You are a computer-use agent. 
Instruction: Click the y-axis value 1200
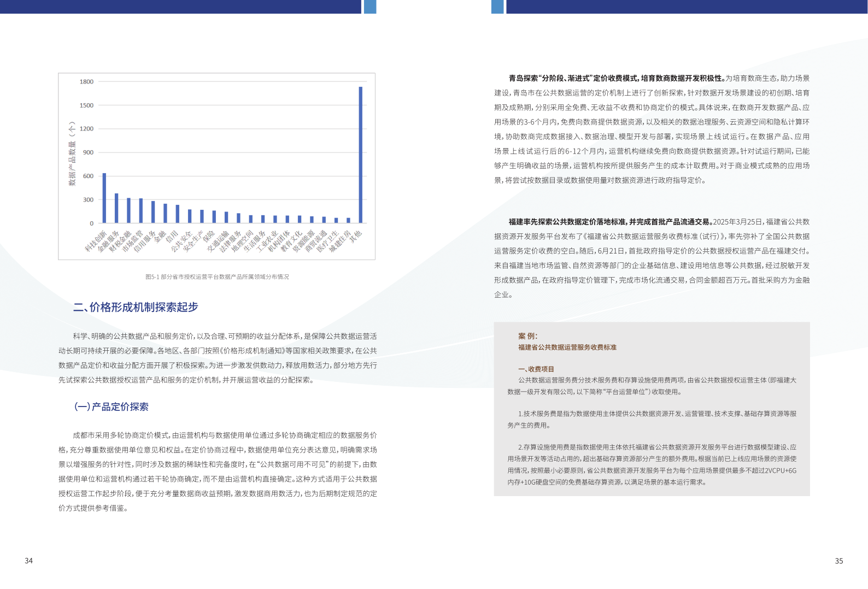pyautogui.click(x=86, y=129)
